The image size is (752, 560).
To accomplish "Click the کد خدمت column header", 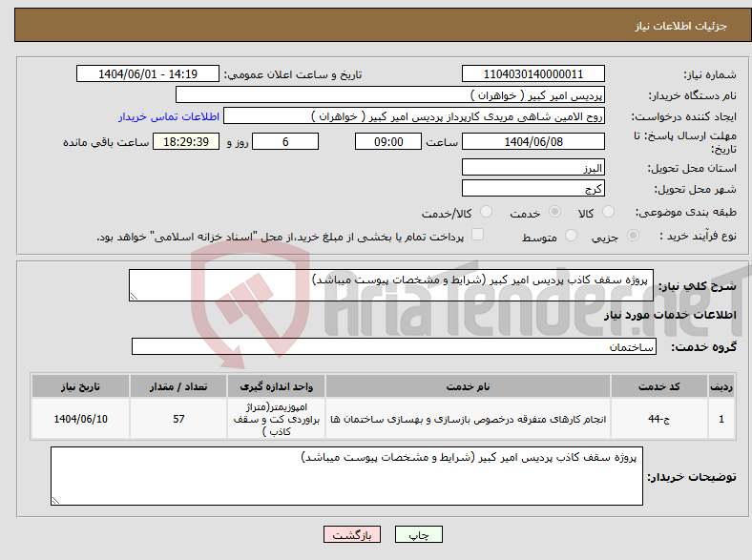I will point(659,386).
